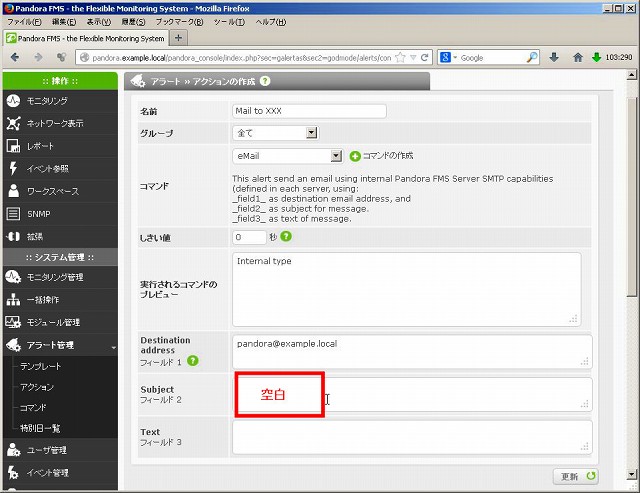Open the コマンド submenu link
640x493 pixels.
pyautogui.click(x=33, y=407)
